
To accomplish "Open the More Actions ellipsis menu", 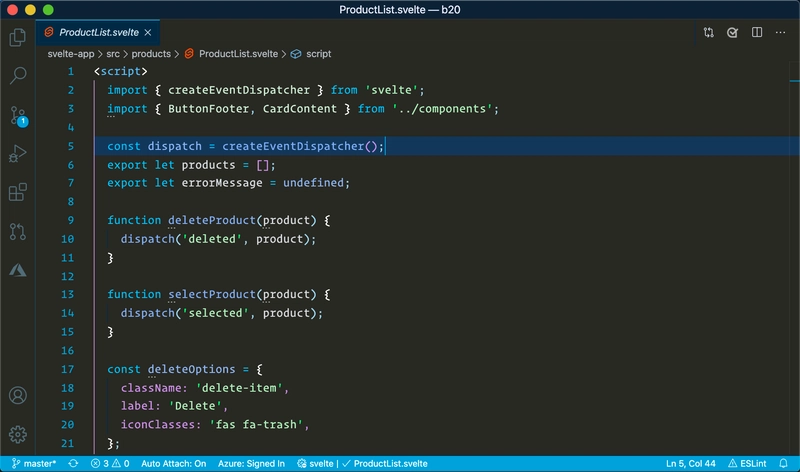I will pyautogui.click(x=781, y=33).
